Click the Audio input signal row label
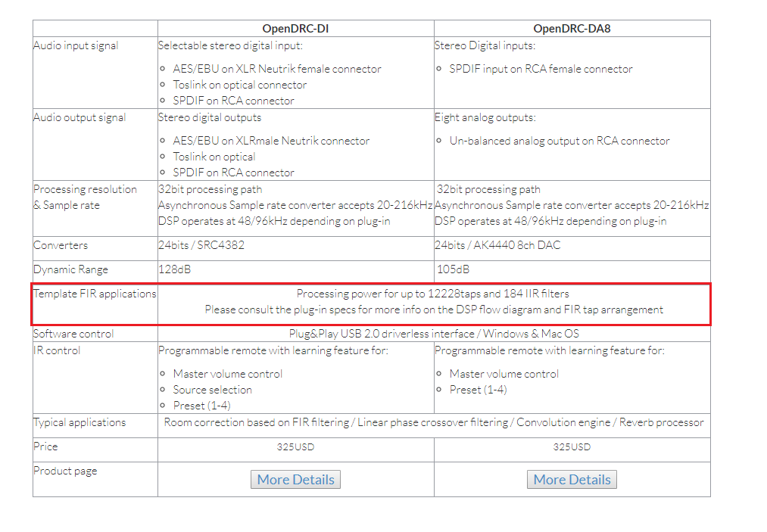This screenshot has height=532, width=767. click(x=76, y=45)
